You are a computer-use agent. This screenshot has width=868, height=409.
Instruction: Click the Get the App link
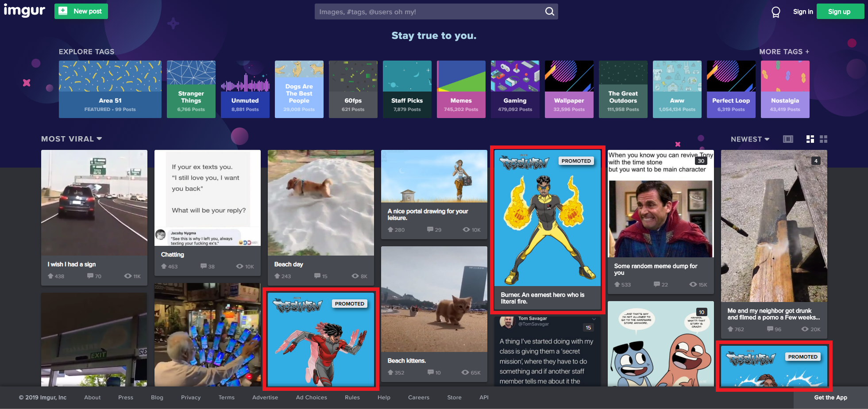click(x=830, y=397)
